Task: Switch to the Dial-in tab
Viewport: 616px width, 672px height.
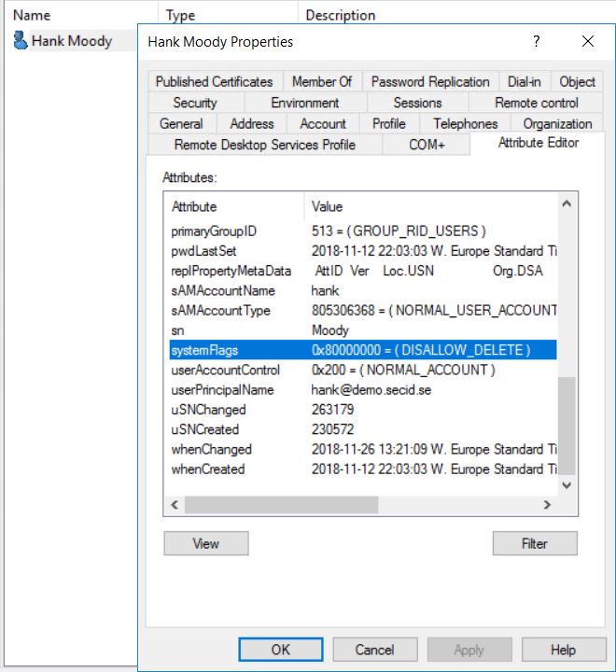Action: tap(524, 81)
